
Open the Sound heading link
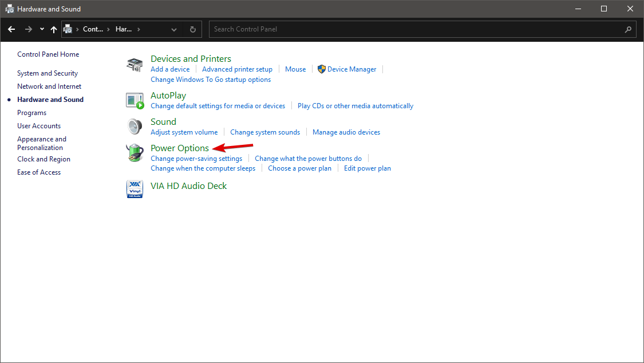(x=164, y=121)
